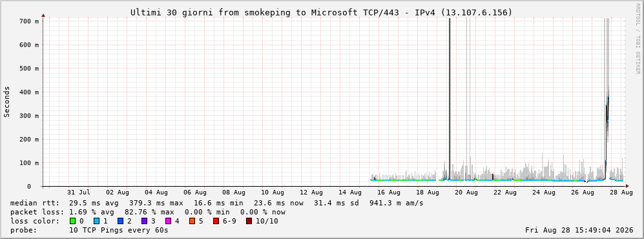Click the Seconds axis label
The image size is (644, 239).
[7, 101]
